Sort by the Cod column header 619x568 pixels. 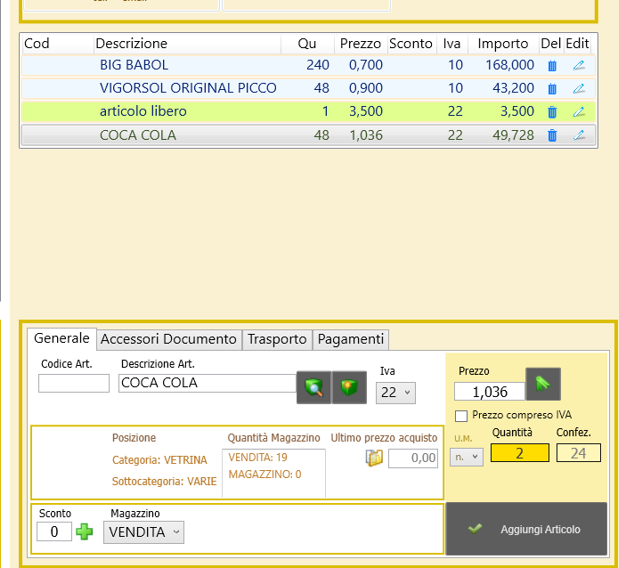click(x=58, y=43)
